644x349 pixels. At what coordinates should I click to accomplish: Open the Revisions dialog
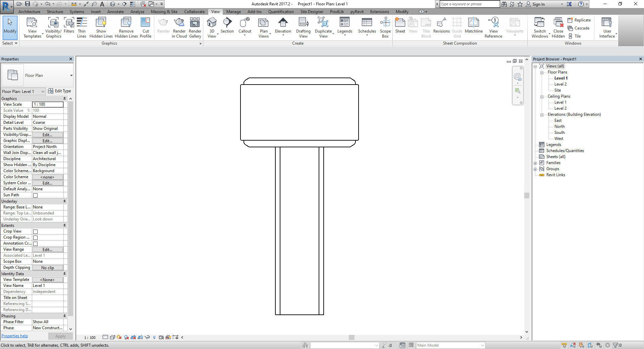(441, 26)
